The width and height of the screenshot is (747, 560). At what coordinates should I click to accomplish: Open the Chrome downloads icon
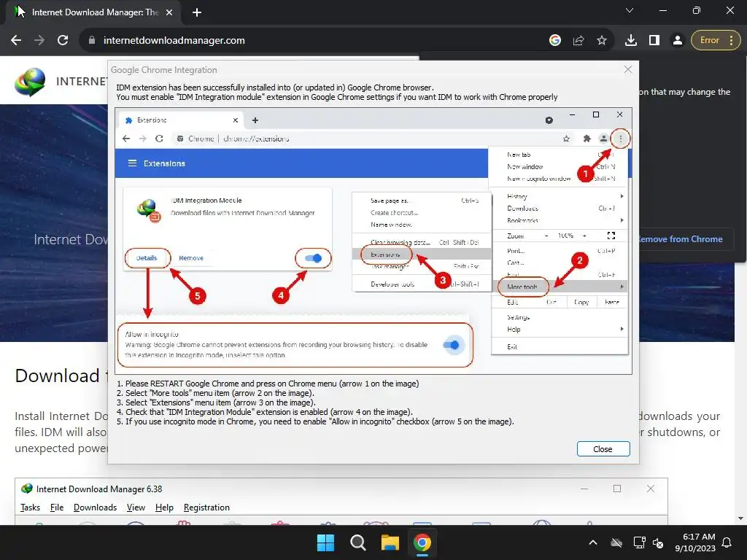631,41
